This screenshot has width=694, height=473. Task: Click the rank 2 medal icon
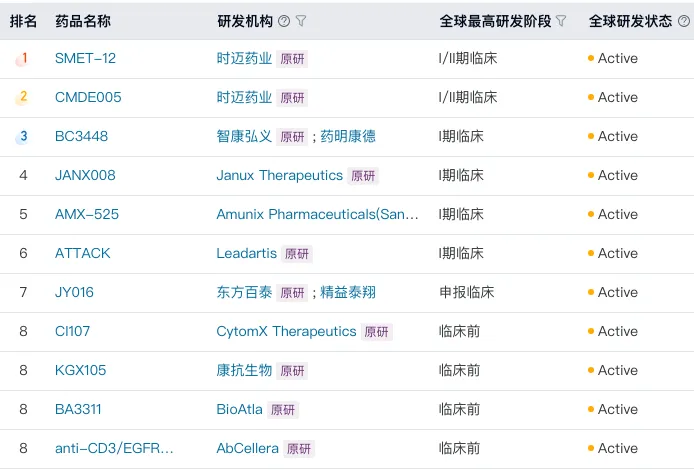[x=22, y=98]
